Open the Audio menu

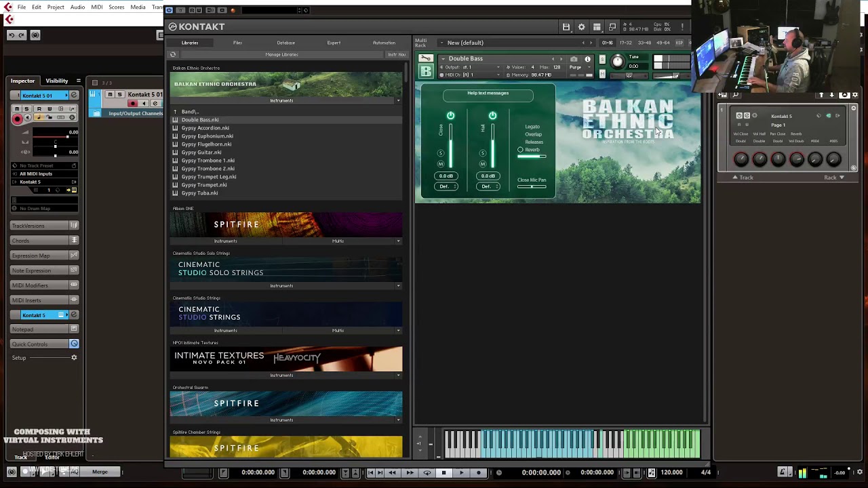(x=77, y=7)
